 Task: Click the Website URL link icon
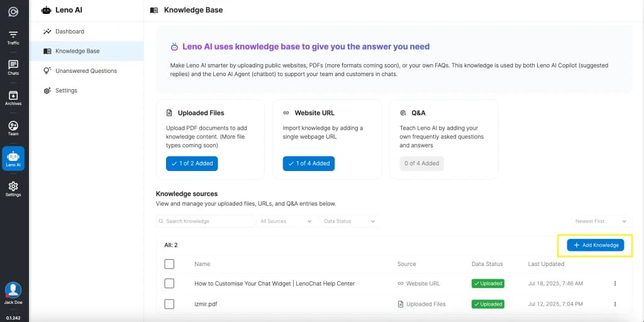click(x=286, y=113)
